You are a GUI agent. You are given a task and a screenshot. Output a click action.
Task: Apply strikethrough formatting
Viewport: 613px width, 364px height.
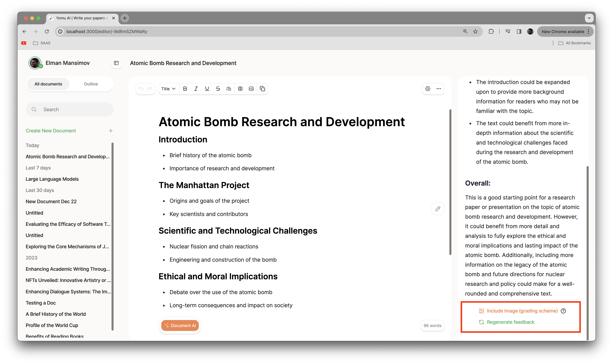[218, 89]
